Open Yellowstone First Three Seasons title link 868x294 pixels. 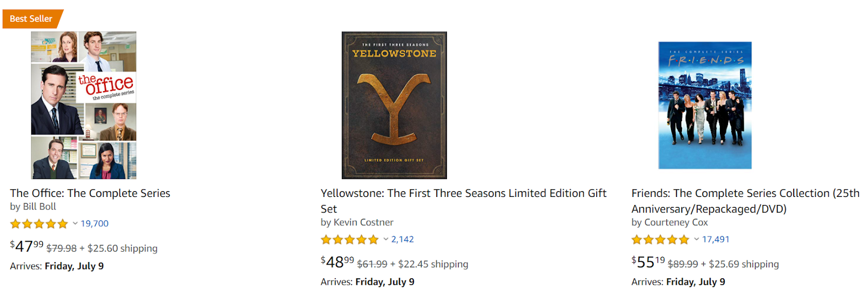pos(463,194)
